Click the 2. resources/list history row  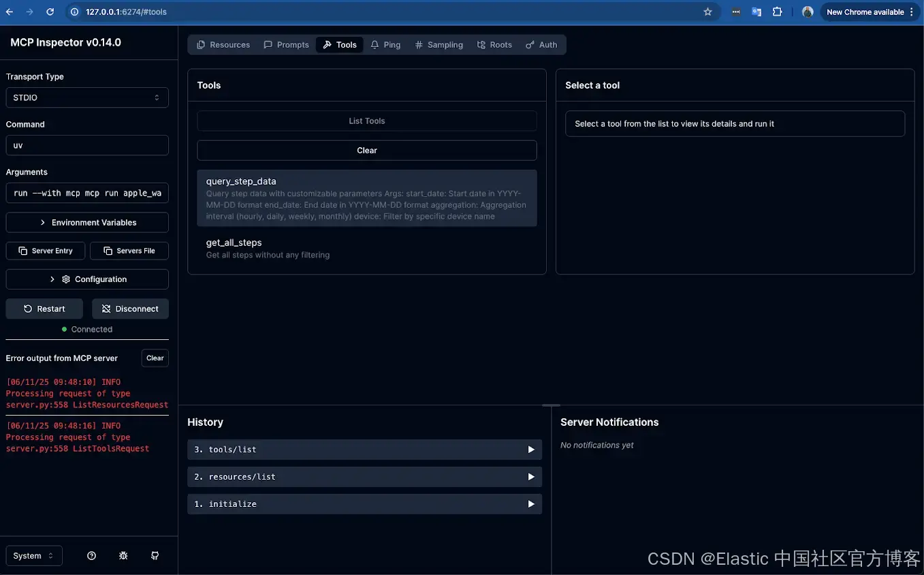coord(364,477)
